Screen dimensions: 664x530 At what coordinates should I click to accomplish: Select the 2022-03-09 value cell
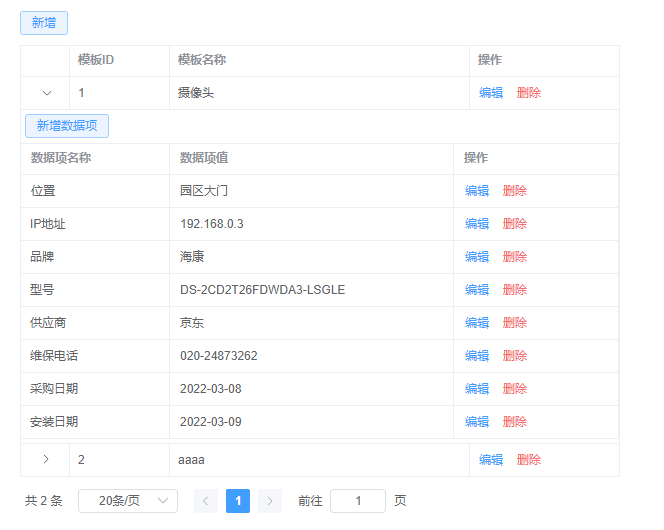pyautogui.click(x=311, y=422)
